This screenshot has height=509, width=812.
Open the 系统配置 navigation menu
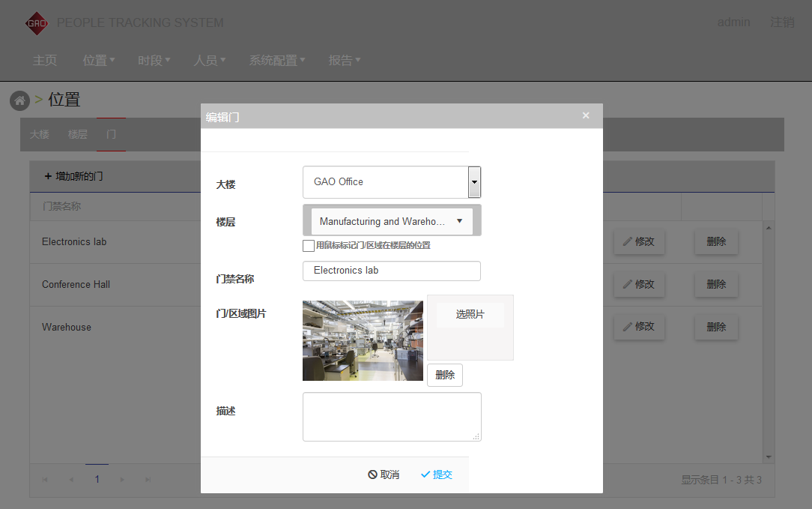(276, 61)
